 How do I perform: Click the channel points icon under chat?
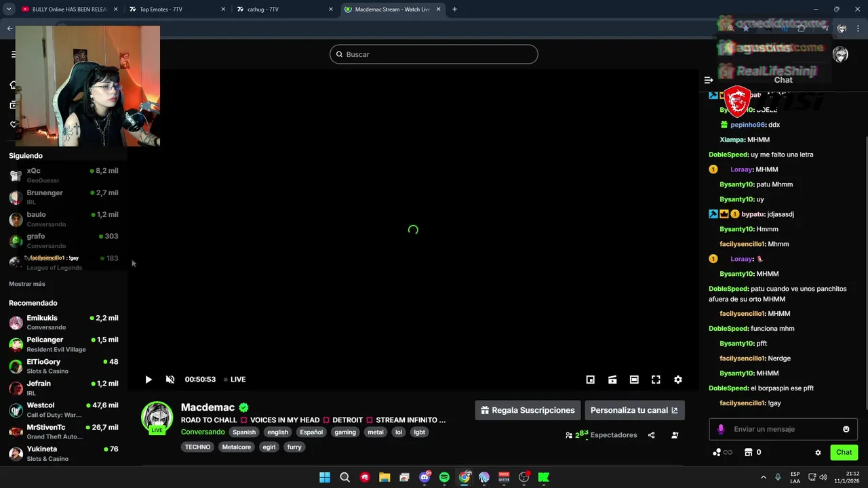(x=717, y=452)
